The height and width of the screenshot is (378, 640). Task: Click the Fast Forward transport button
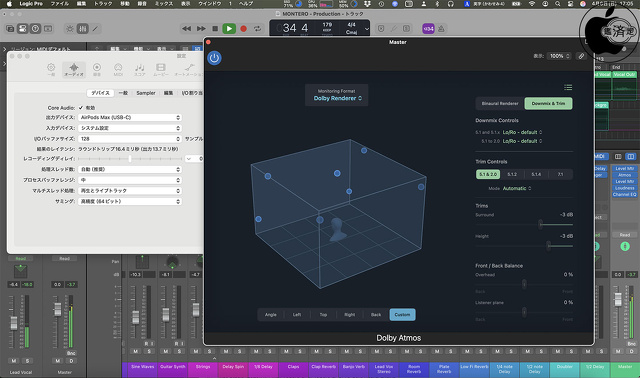(x=201, y=29)
